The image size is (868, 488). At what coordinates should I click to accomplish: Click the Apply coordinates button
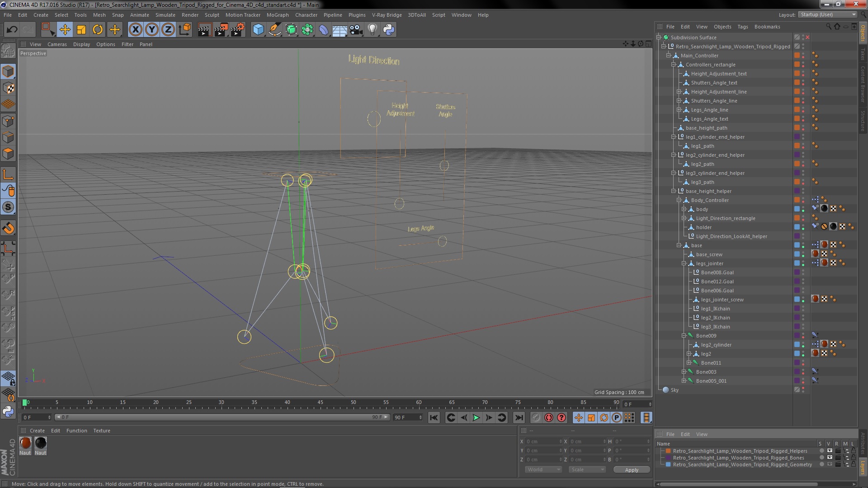[x=632, y=470]
